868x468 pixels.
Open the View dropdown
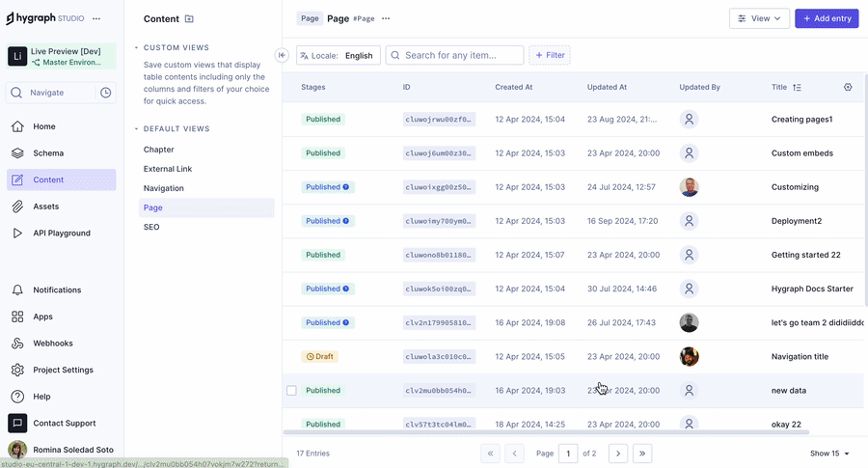pos(759,18)
